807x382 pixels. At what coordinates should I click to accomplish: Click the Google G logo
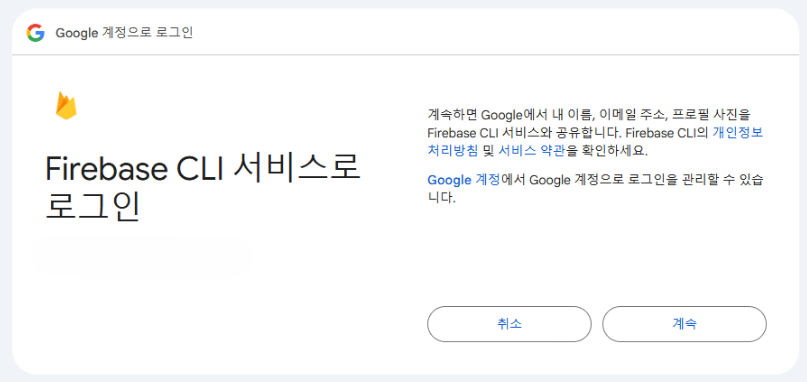point(36,33)
